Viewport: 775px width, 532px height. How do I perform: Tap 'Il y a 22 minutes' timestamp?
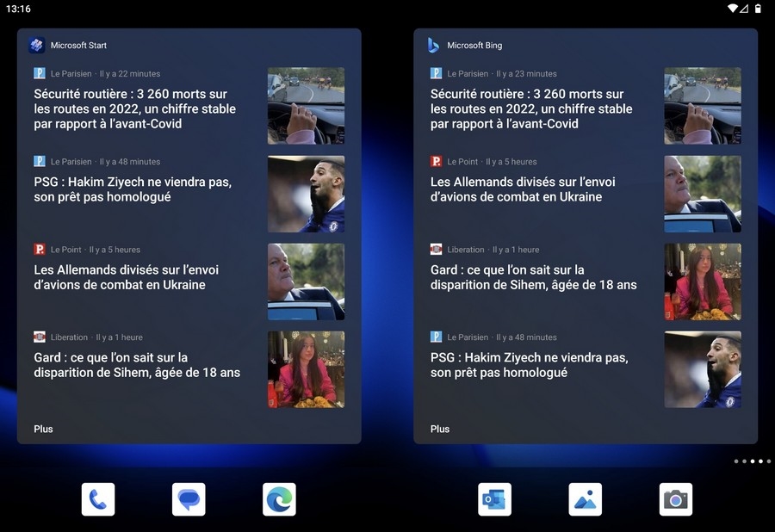point(130,73)
